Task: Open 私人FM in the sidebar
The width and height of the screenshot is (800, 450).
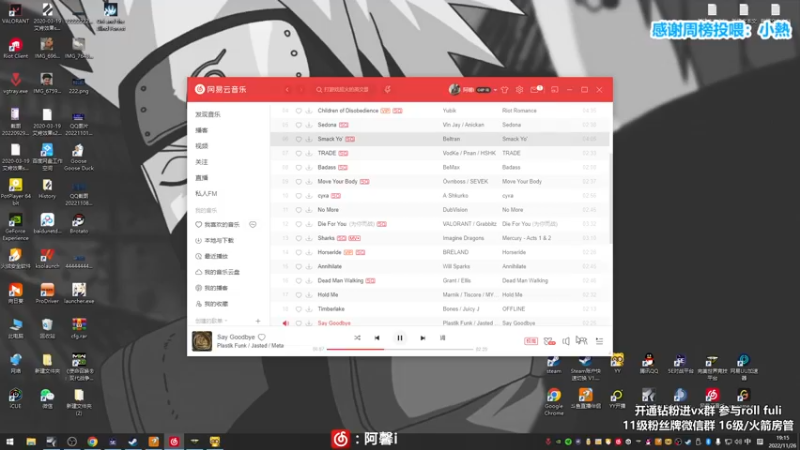Action: tap(206, 193)
